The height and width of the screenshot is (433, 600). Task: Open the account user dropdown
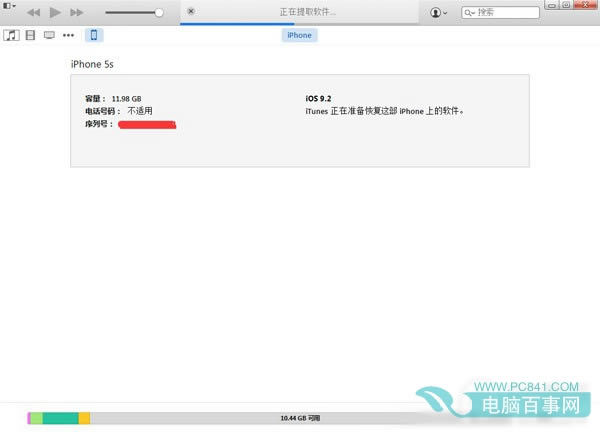[439, 13]
